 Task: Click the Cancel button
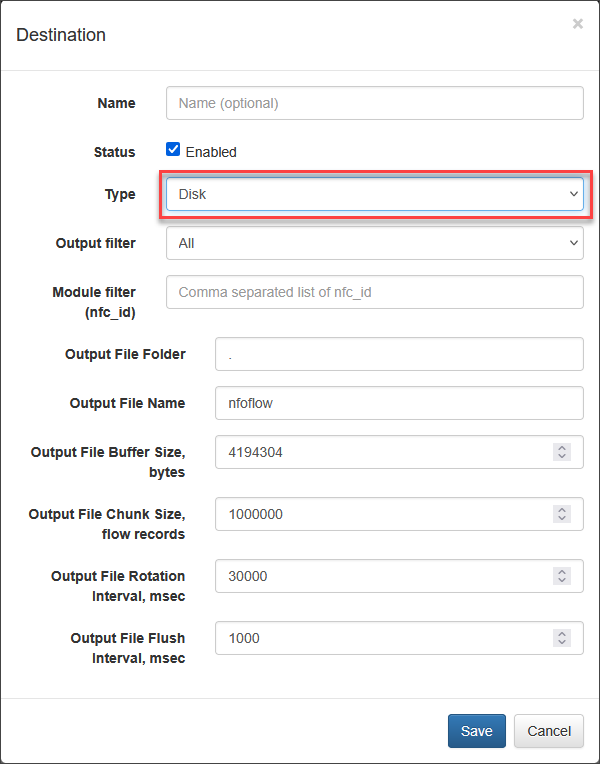pos(549,731)
